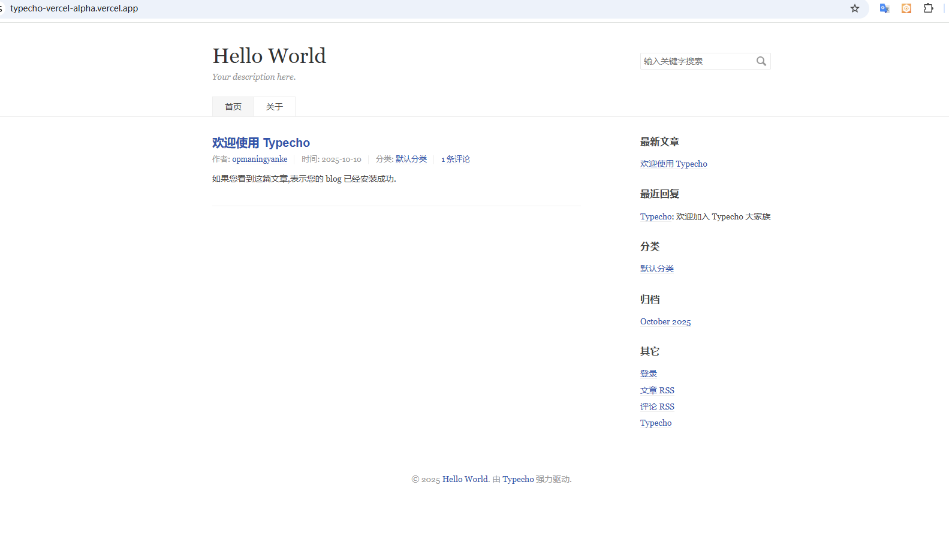
Task: Open 默认分类 in the post metadata
Action: (411, 159)
